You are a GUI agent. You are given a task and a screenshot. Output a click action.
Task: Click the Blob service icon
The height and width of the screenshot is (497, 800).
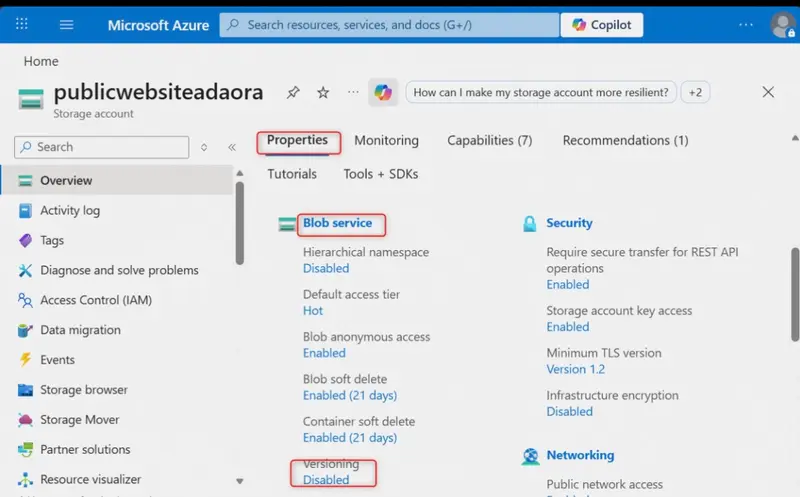287,223
